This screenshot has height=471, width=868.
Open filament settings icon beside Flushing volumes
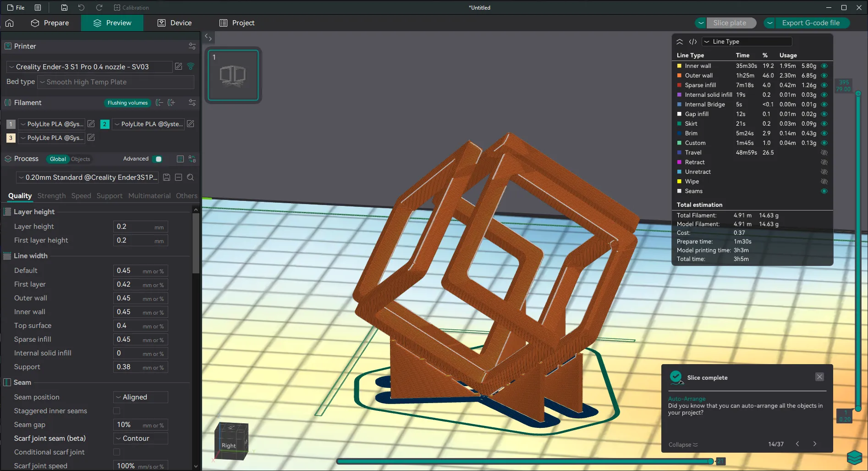pyautogui.click(x=192, y=103)
